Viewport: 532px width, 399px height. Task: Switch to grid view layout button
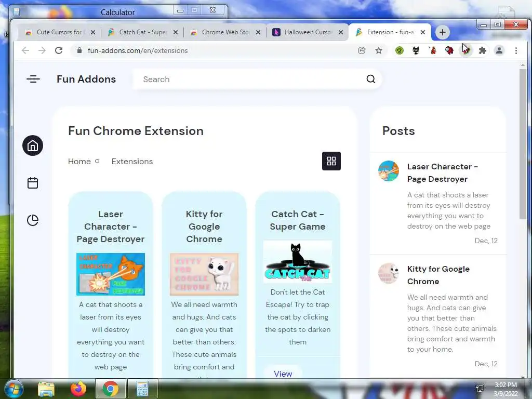click(x=331, y=161)
